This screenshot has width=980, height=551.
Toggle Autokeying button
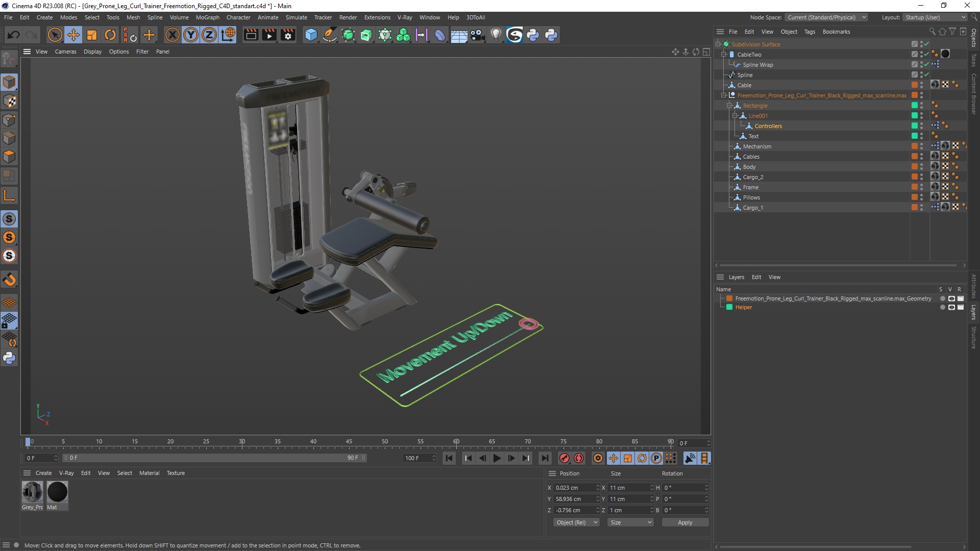(x=579, y=458)
